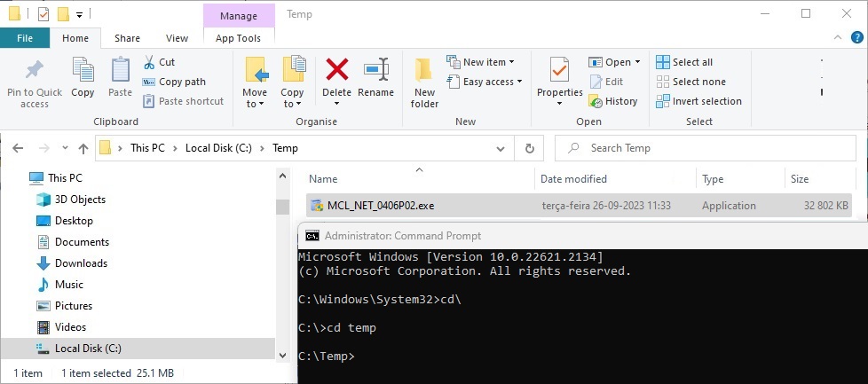Click the Manage contextual tab
868x384 pixels.
(x=239, y=15)
